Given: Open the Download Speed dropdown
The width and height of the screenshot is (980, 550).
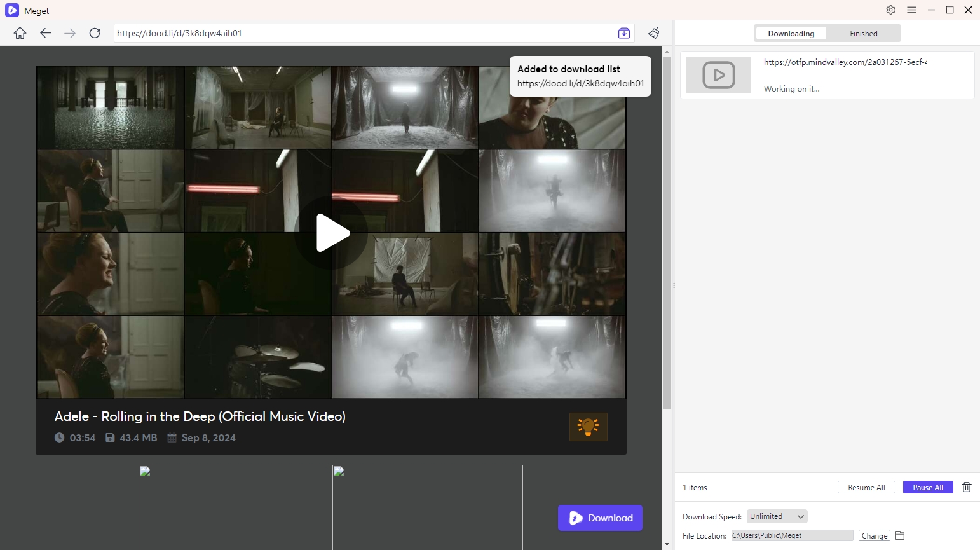Looking at the screenshot, I should (777, 516).
